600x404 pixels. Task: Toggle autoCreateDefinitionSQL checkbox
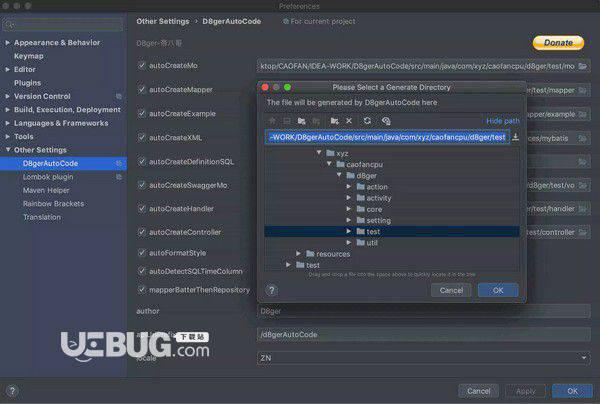coord(142,161)
